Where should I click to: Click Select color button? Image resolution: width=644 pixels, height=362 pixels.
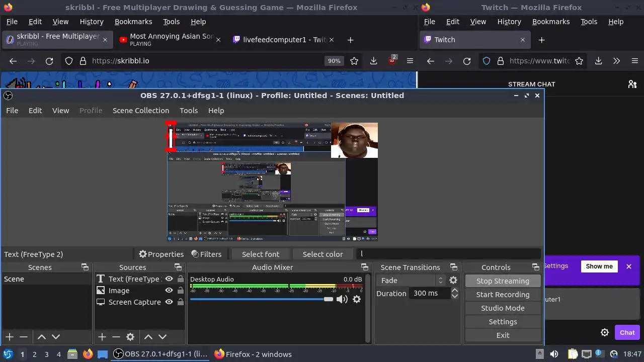(323, 254)
